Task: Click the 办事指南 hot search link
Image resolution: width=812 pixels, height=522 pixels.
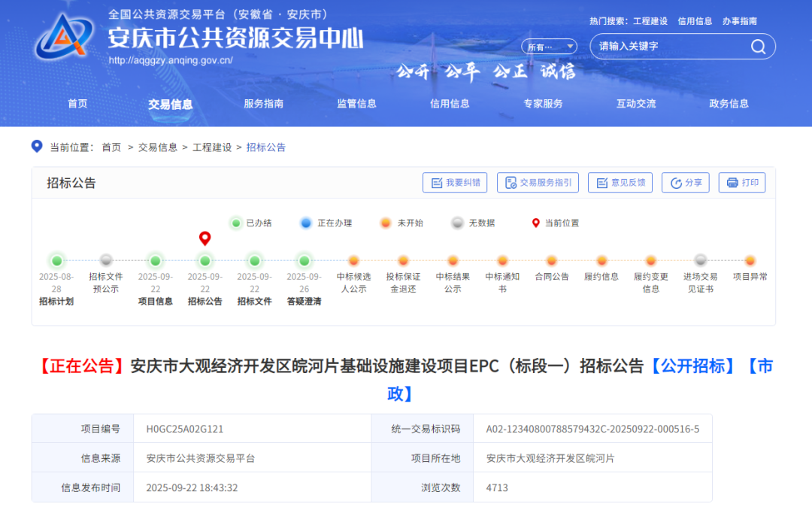Action: (x=739, y=21)
